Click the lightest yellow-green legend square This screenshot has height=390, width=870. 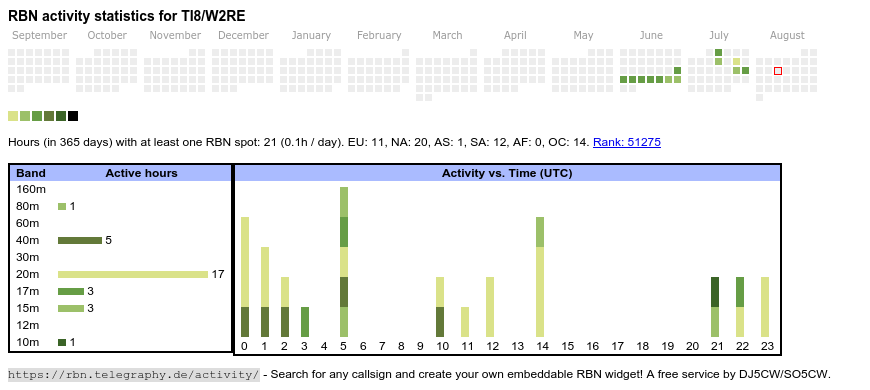(x=13, y=116)
